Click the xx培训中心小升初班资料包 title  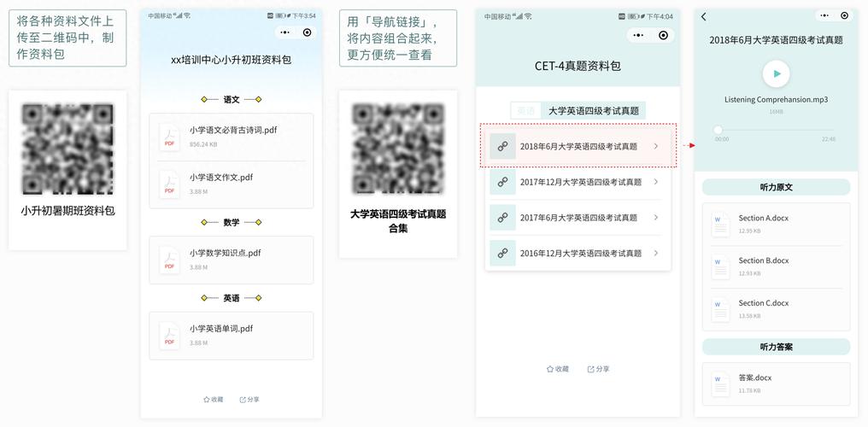(x=232, y=61)
